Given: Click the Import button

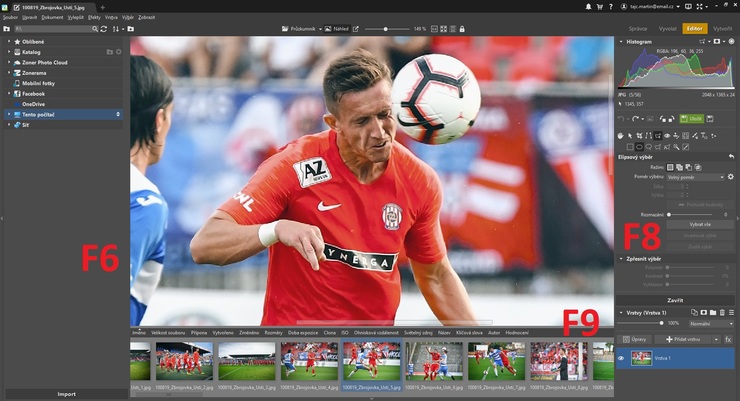Looking at the screenshot, I should [x=65, y=394].
